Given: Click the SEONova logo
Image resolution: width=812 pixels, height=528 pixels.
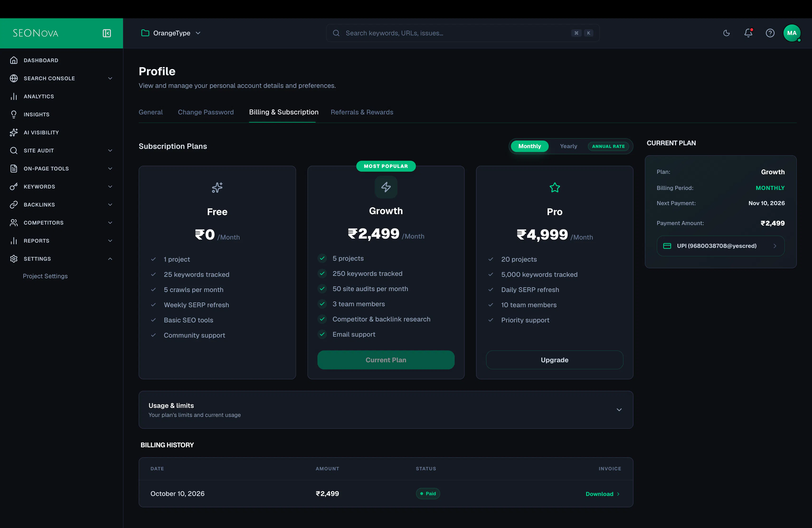Looking at the screenshot, I should pyautogui.click(x=35, y=33).
